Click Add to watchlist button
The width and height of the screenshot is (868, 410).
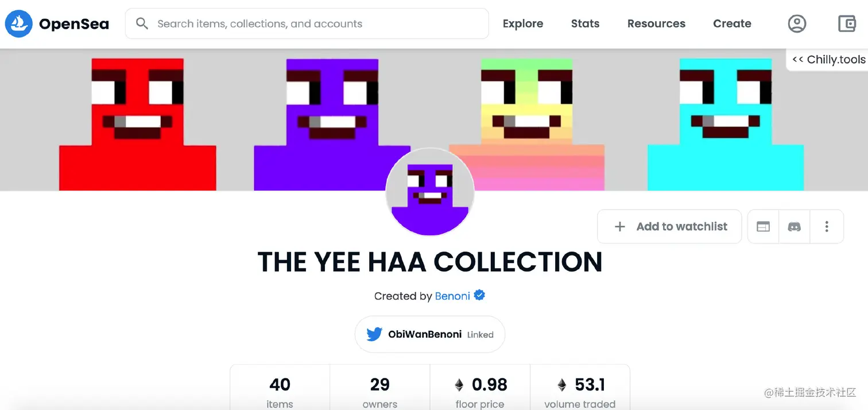tap(669, 227)
